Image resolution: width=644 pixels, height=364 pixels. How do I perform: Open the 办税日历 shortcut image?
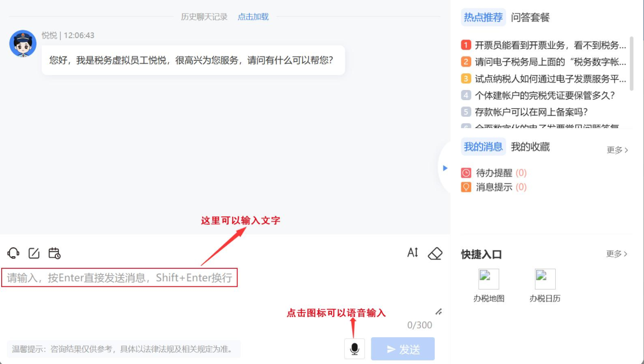pyautogui.click(x=545, y=279)
